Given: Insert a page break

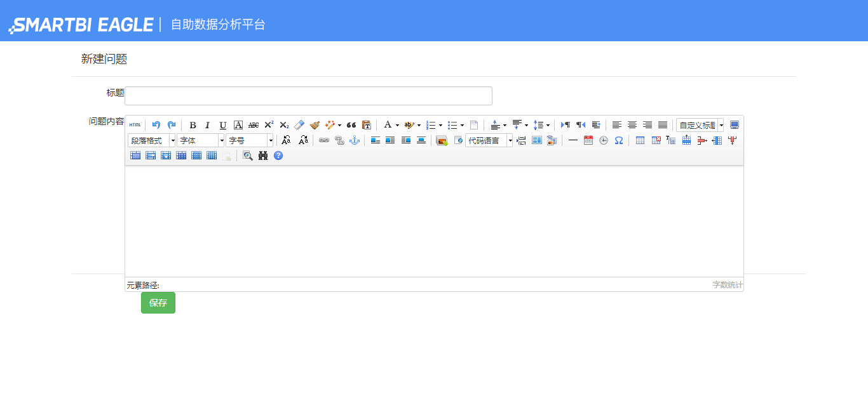Looking at the screenshot, I should (x=521, y=140).
